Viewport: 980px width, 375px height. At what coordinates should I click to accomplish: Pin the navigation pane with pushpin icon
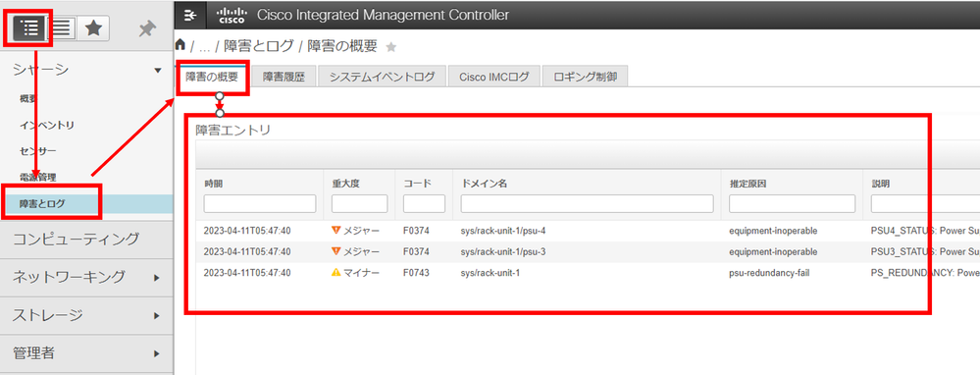point(147,28)
